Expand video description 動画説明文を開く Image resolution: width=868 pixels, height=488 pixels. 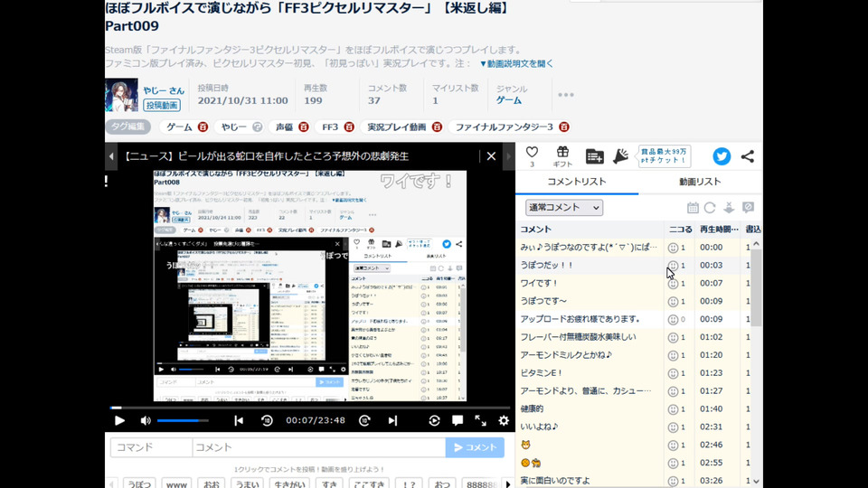[x=516, y=63]
